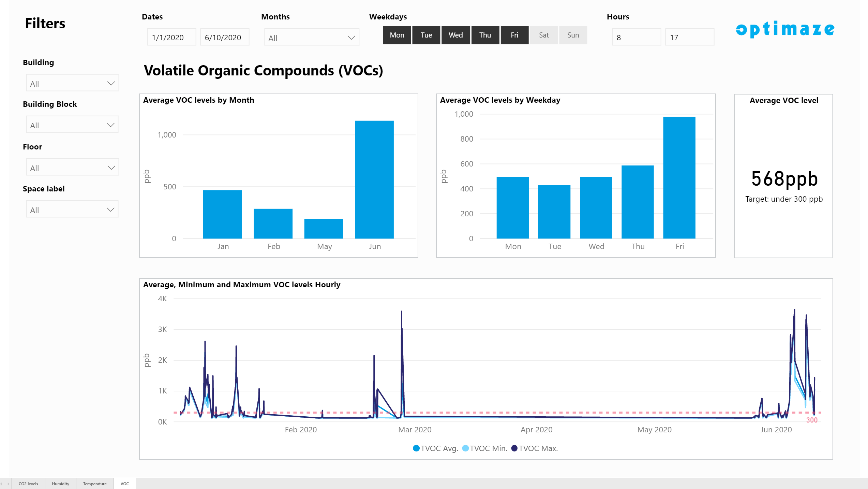
Task: Select the Jun bar in monthly chart
Action: point(374,179)
